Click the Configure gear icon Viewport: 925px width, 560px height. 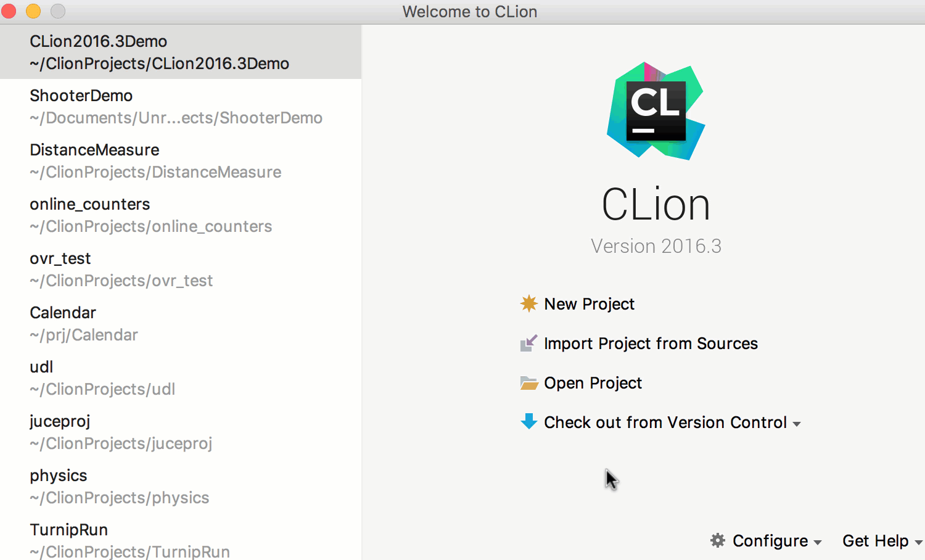pyautogui.click(x=717, y=540)
